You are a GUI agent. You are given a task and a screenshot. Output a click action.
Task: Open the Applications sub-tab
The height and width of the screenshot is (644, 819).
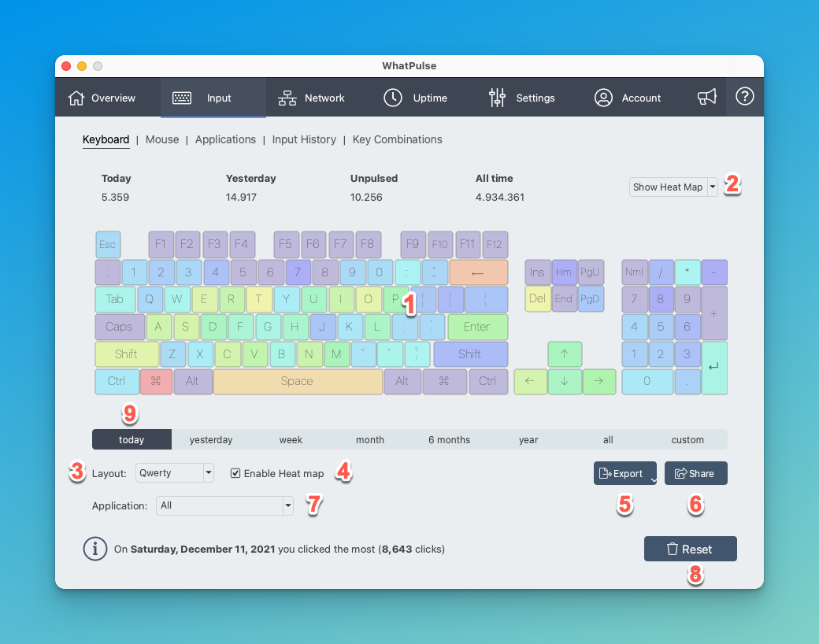[226, 139]
